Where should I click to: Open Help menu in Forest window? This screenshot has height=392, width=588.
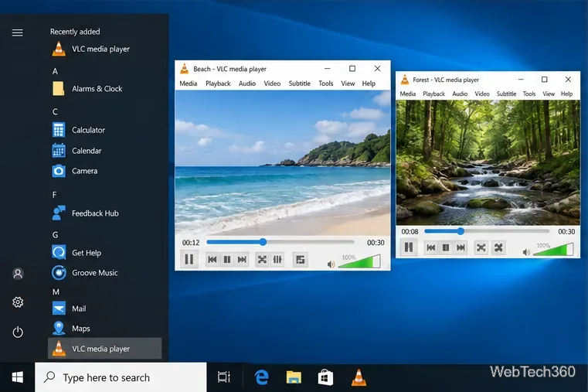pyautogui.click(x=566, y=94)
